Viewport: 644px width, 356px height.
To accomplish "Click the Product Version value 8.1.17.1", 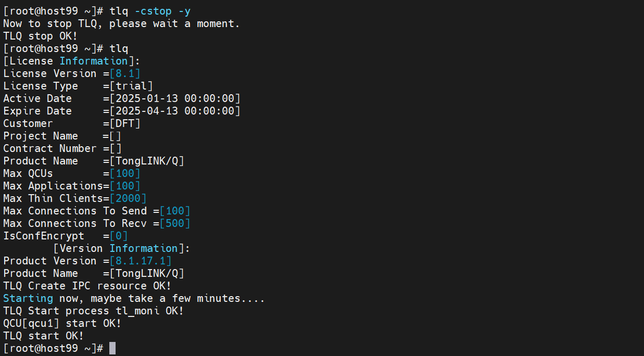I will tap(141, 261).
